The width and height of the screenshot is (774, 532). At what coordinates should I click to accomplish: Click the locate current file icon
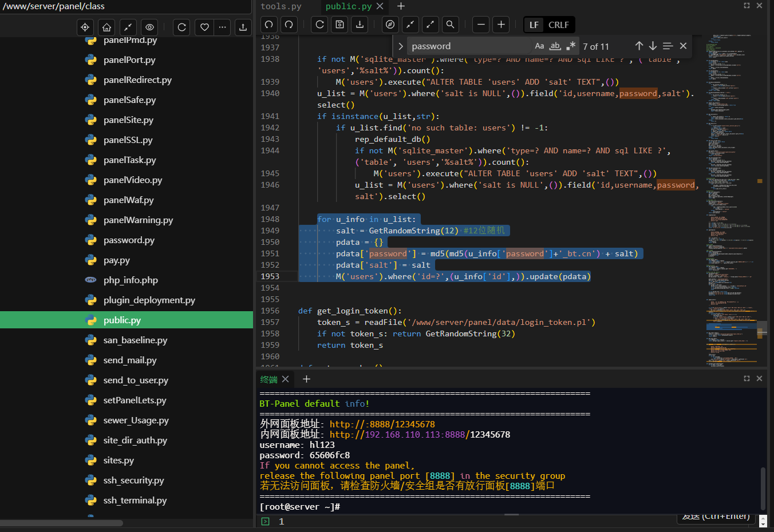click(x=85, y=27)
